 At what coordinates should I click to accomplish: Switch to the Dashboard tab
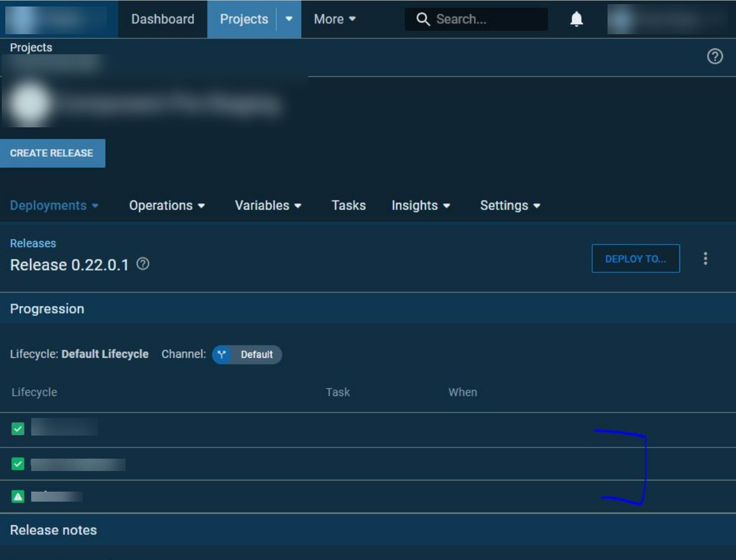pyautogui.click(x=163, y=19)
